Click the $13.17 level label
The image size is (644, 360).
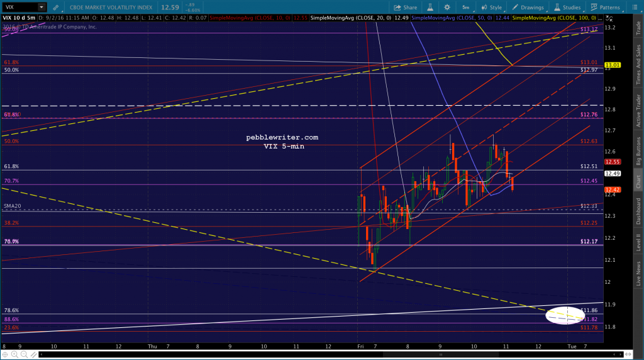[x=589, y=29]
